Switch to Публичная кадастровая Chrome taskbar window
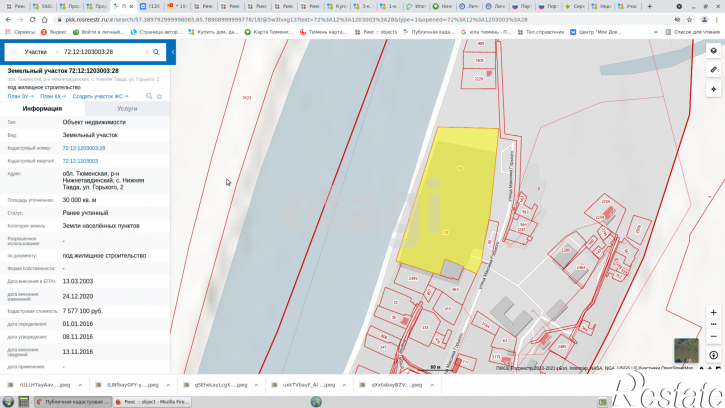Viewport: 725px width, 408px height. [x=73, y=402]
